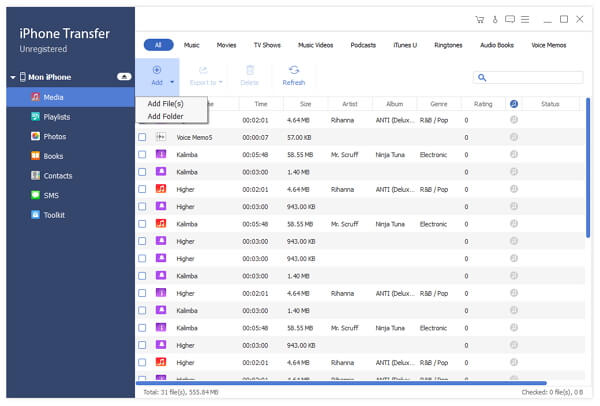Click the Refresh toolbar button
The image size is (600, 406).
(293, 75)
